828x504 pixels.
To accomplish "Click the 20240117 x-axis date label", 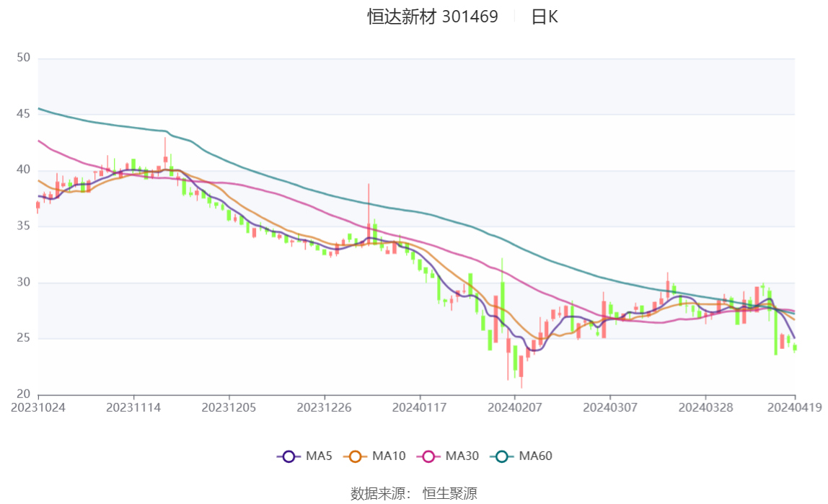I will pyautogui.click(x=419, y=408).
